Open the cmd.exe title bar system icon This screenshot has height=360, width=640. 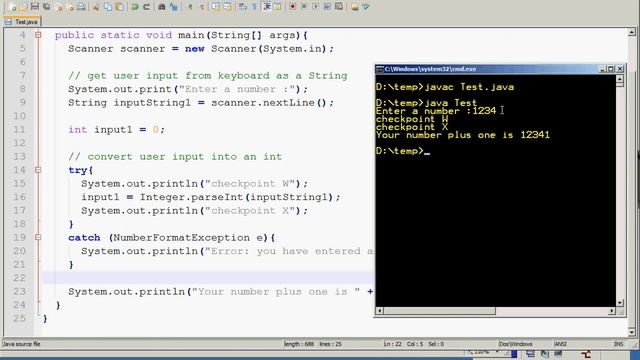point(380,69)
